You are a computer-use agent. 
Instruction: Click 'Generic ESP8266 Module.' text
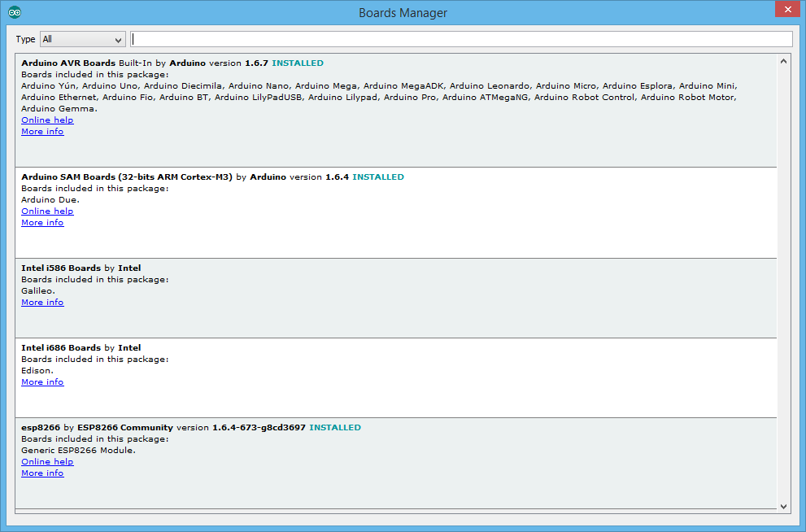coord(78,450)
